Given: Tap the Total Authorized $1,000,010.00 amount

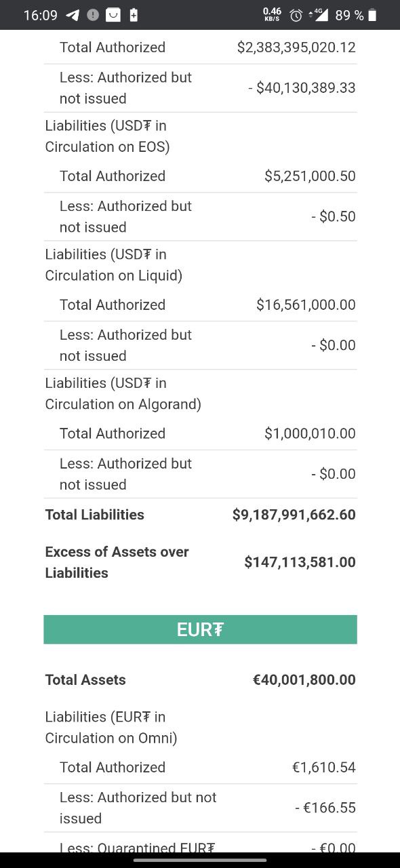Looking at the screenshot, I should pyautogui.click(x=310, y=433).
